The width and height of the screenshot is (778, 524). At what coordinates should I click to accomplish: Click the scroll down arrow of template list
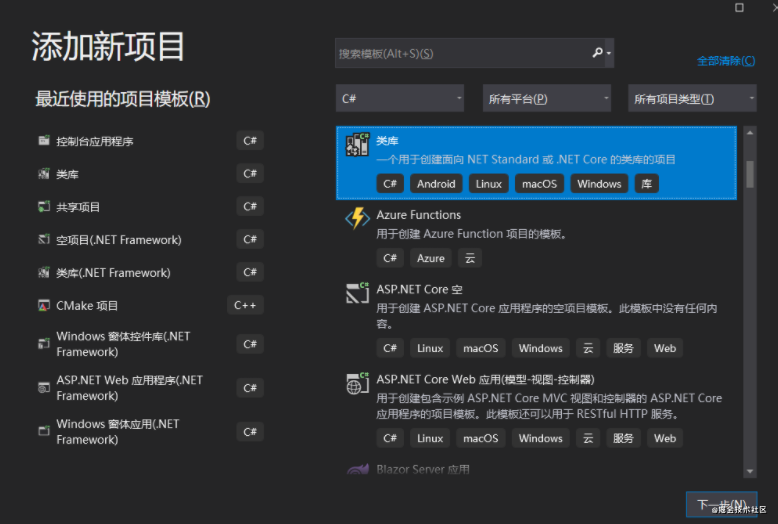pos(750,471)
